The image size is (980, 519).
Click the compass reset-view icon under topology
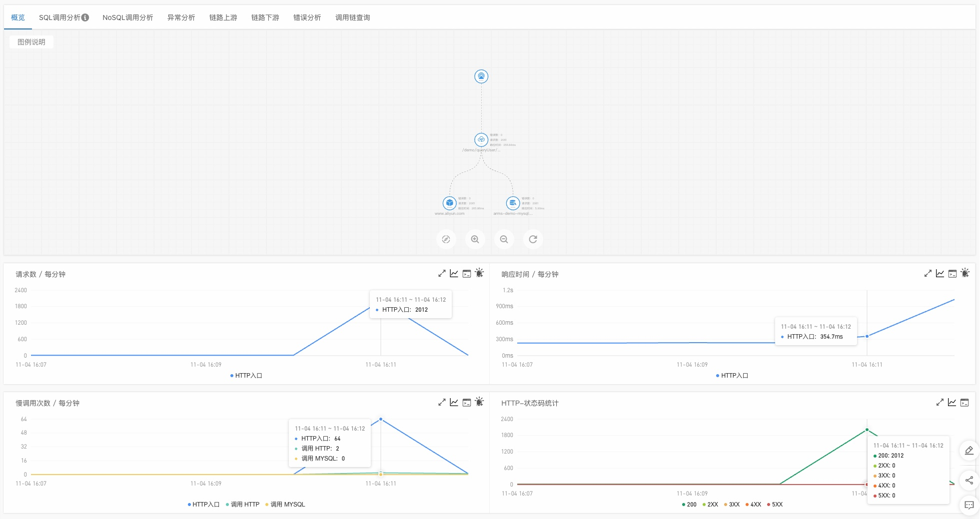pyautogui.click(x=446, y=239)
